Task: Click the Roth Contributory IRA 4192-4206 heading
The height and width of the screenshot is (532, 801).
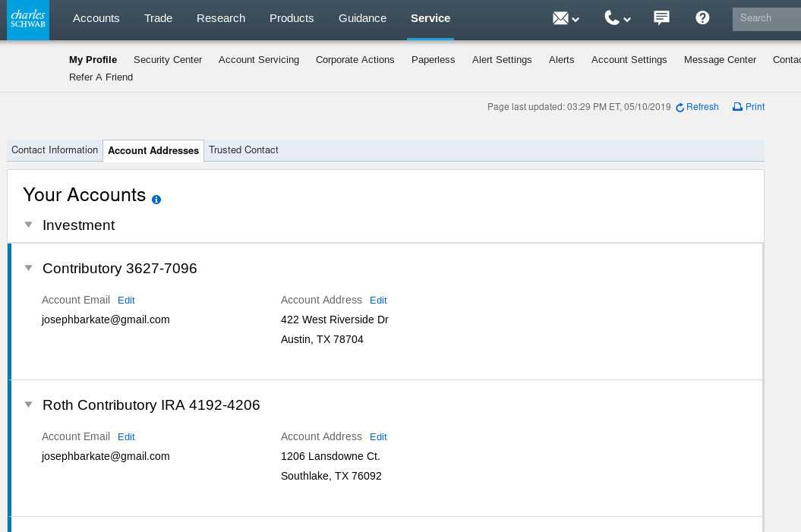Action: point(151,405)
